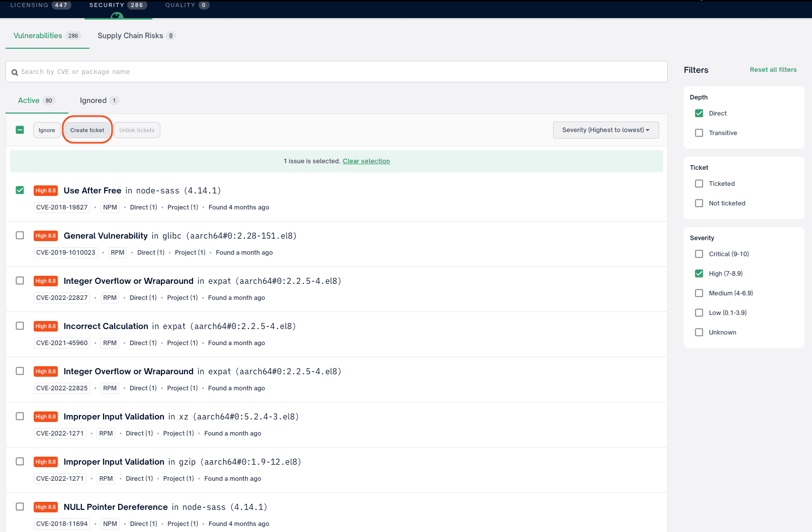Click the High 8.8 badge for CVE-2018-11694
The width and height of the screenshot is (812, 532).
pos(46,507)
